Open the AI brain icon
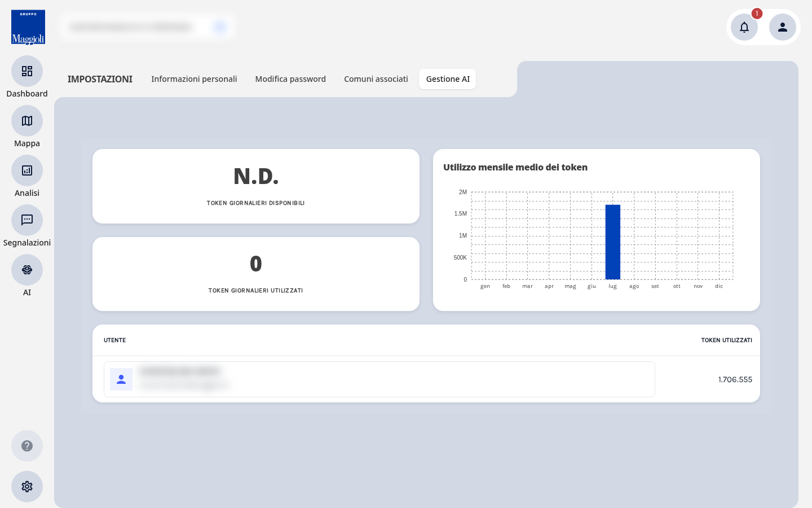Image resolution: width=812 pixels, height=508 pixels. click(27, 270)
